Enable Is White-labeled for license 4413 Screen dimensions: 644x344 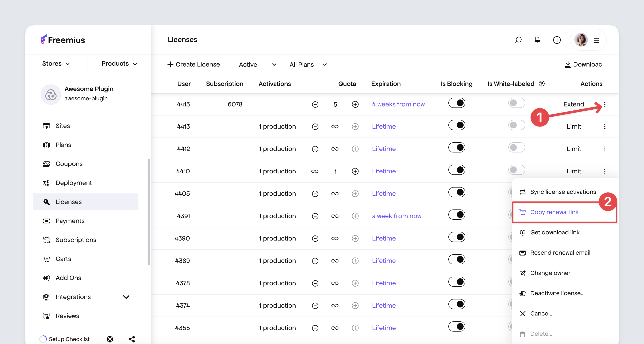click(517, 125)
